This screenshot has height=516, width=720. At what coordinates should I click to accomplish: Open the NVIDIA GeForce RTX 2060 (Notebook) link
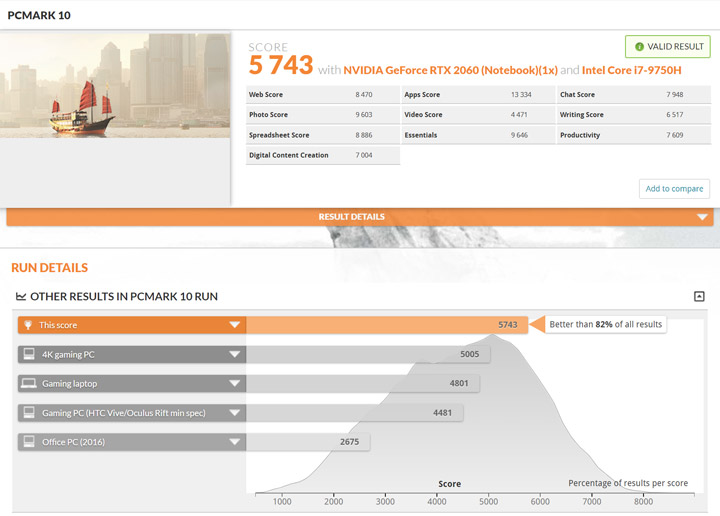450,70
